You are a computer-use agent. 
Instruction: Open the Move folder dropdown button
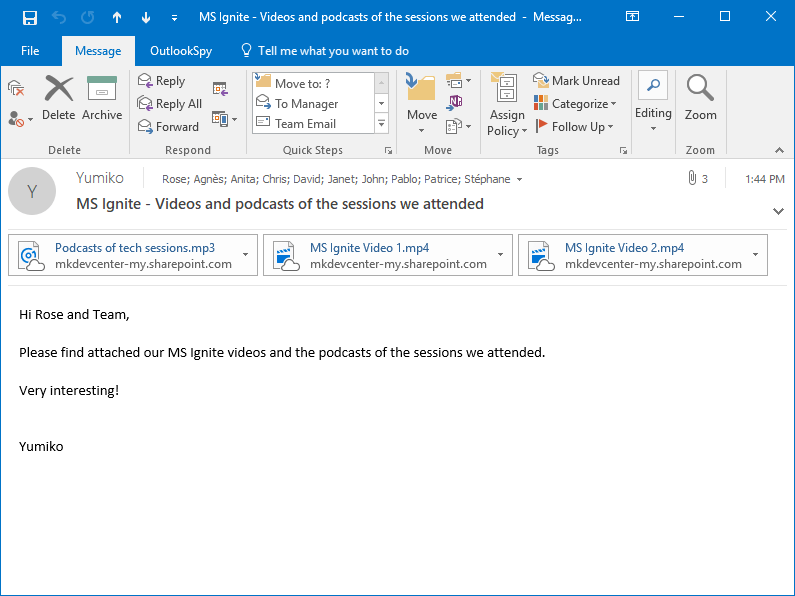pyautogui.click(x=422, y=103)
